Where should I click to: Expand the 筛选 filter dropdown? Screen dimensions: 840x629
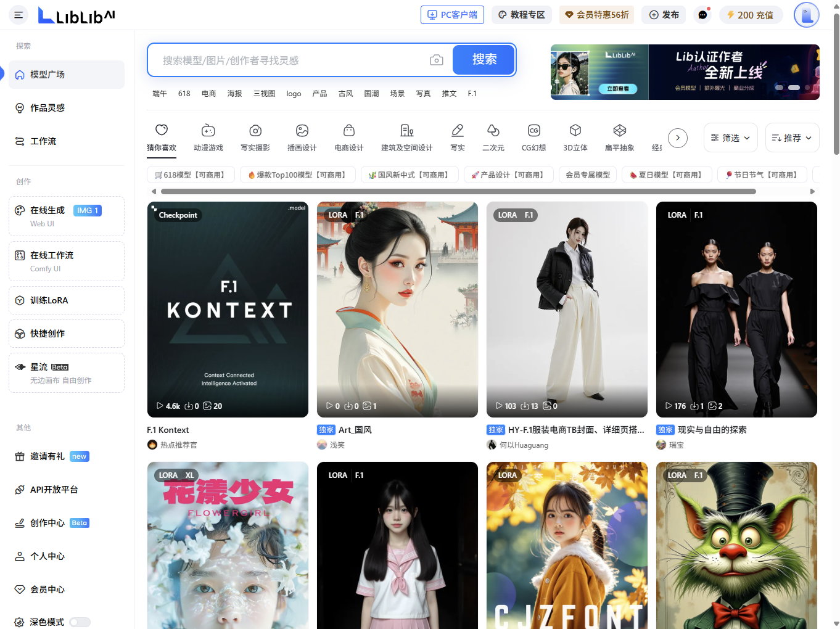pyautogui.click(x=730, y=138)
